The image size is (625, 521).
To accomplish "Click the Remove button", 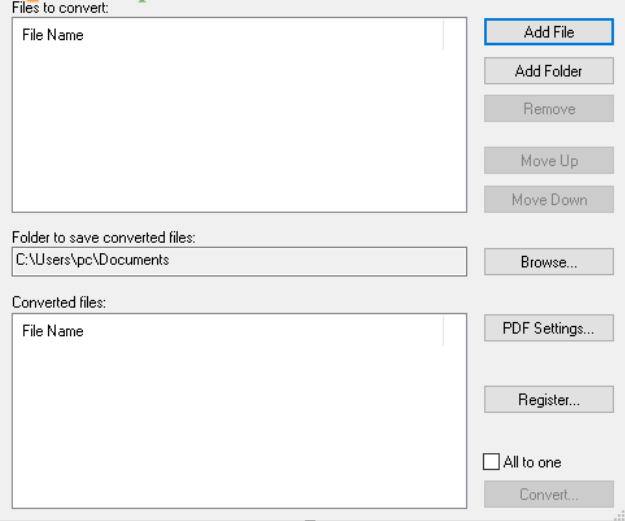I will [x=549, y=109].
